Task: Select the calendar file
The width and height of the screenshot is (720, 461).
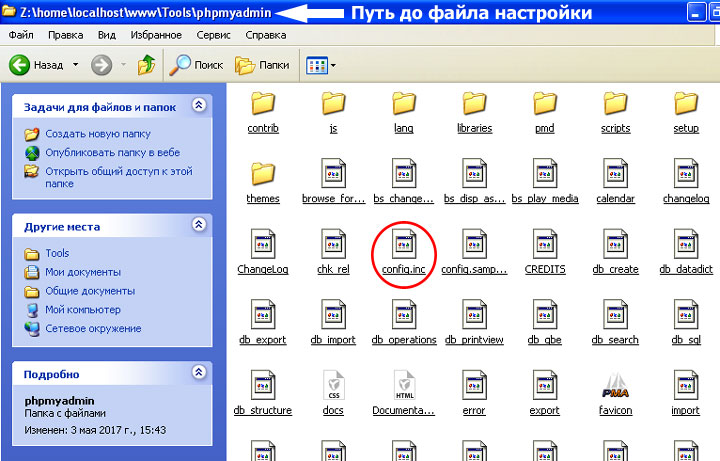Action: [615, 182]
